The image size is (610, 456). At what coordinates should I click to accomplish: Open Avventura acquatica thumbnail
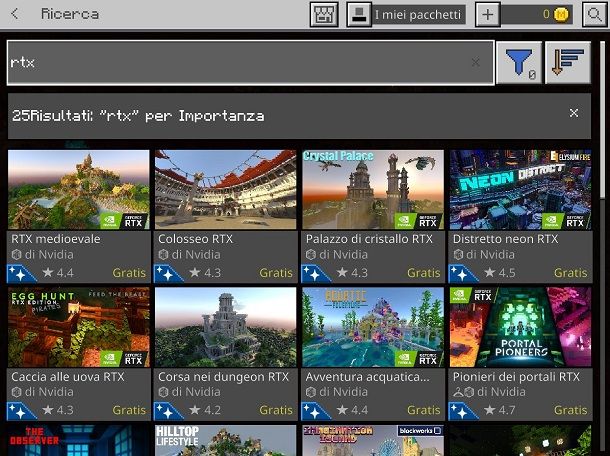click(x=373, y=327)
